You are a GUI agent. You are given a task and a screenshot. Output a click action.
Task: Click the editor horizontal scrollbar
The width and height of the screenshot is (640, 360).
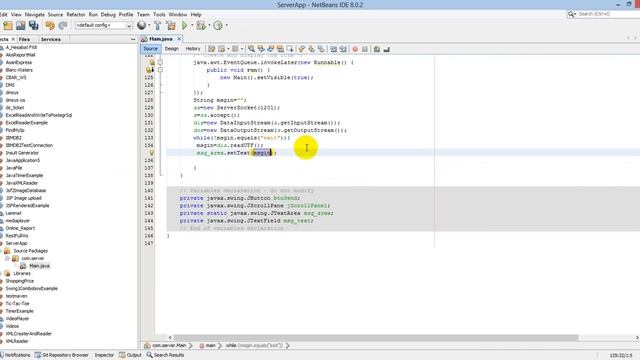(x=376, y=338)
